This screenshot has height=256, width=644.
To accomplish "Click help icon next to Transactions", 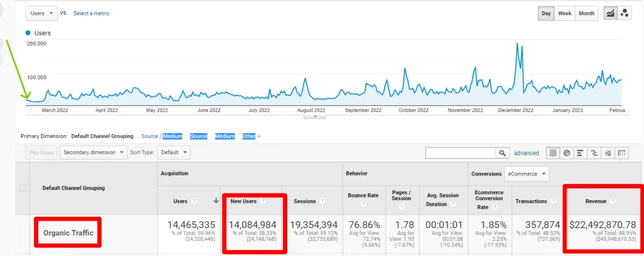I will tap(553, 201).
